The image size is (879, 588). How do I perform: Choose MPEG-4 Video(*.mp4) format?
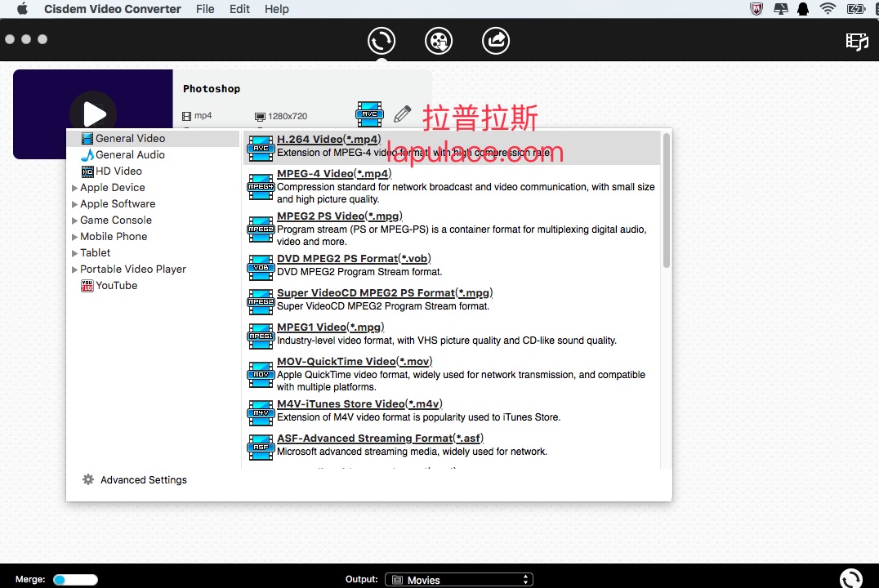pos(452,186)
